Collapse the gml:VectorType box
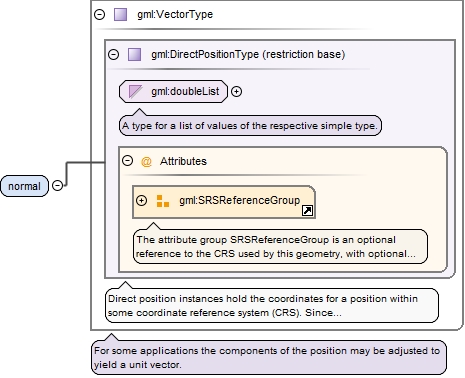 99,14
